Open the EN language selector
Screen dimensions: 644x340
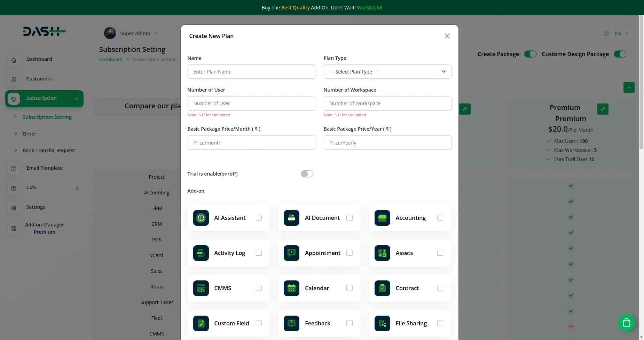point(618,33)
